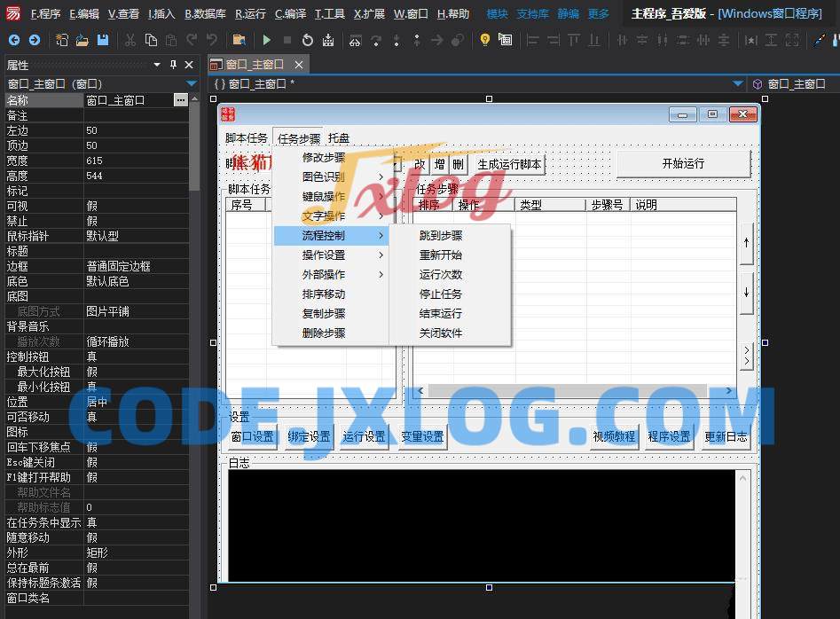This screenshot has width=840, height=619.
Task: Click the Open folder toolbar icon
Action: (82, 40)
